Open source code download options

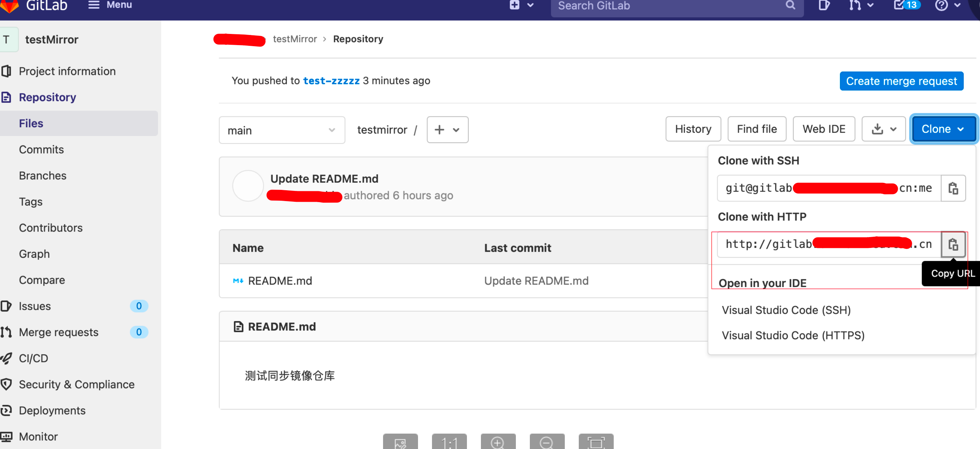[884, 129]
